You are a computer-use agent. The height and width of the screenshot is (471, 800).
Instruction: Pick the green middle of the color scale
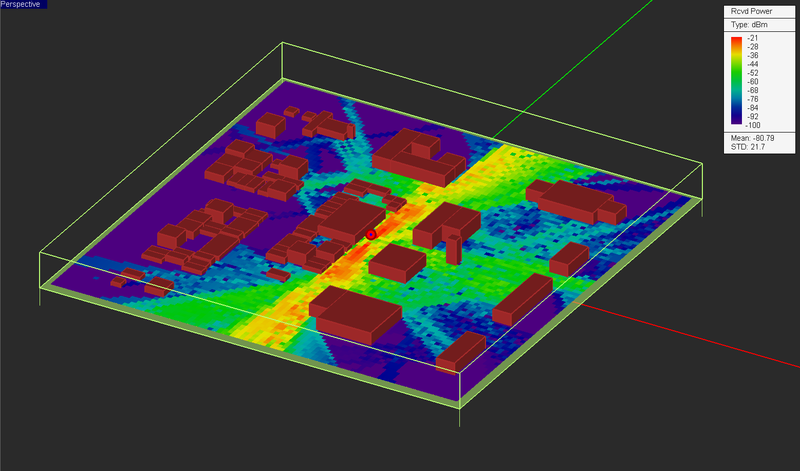(x=736, y=79)
